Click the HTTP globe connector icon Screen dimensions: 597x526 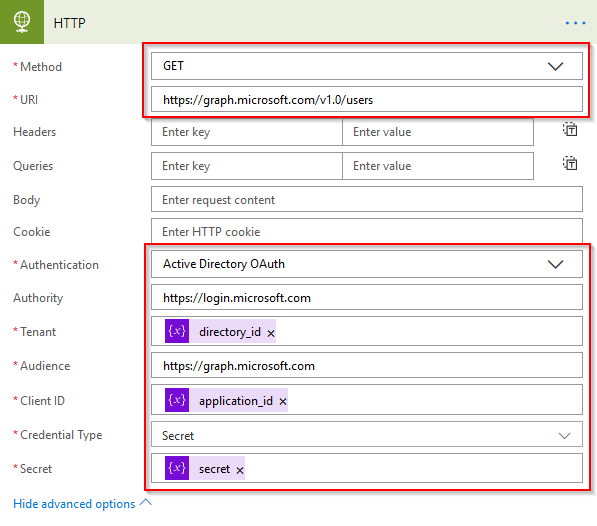coord(22,22)
